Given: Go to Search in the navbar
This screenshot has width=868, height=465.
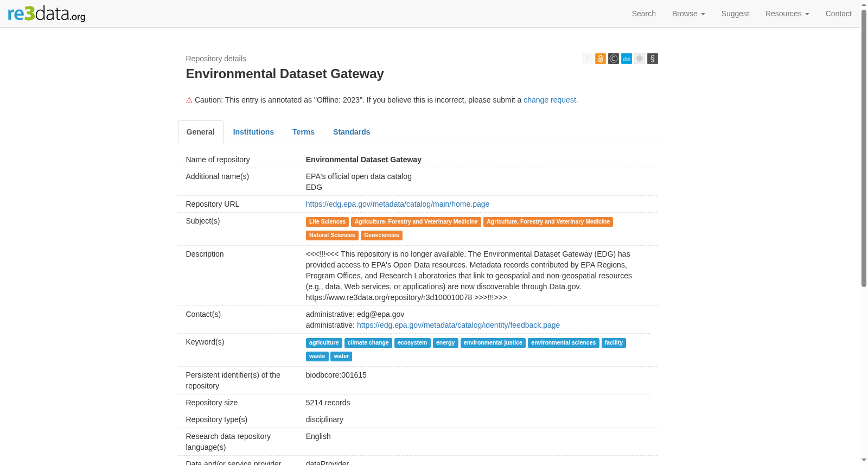Looking at the screenshot, I should click(x=644, y=14).
